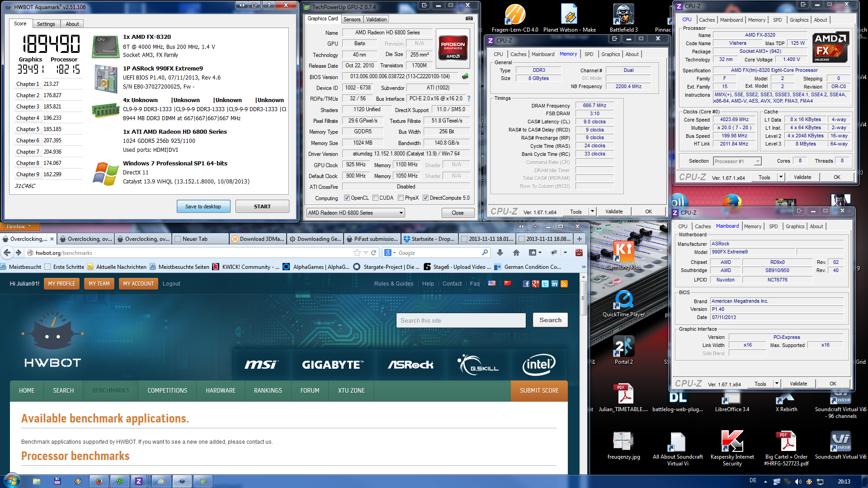
Task: Click the Twitter icon on the HWBOT page
Action: point(545,284)
